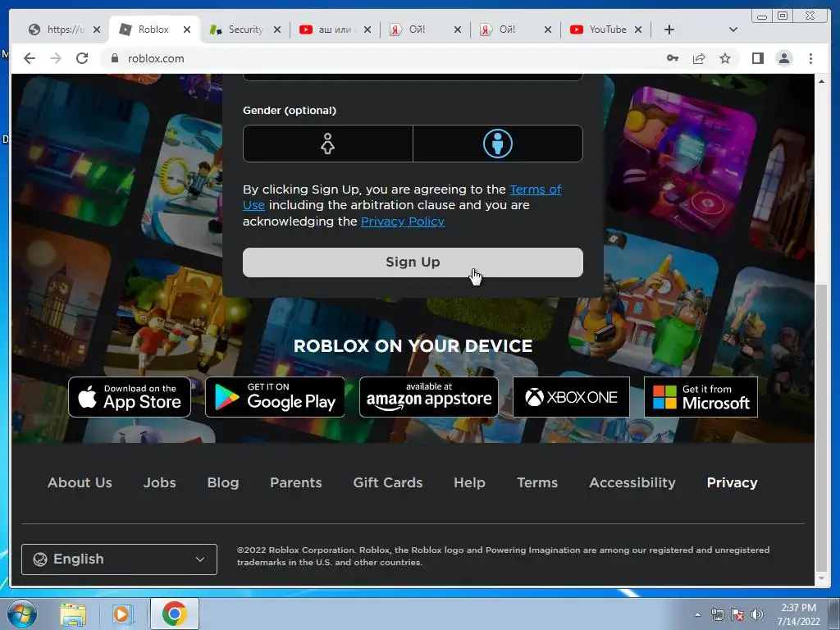Viewport: 840px width, 630px height.
Task: Click the browser forward arrow
Action: click(56, 58)
